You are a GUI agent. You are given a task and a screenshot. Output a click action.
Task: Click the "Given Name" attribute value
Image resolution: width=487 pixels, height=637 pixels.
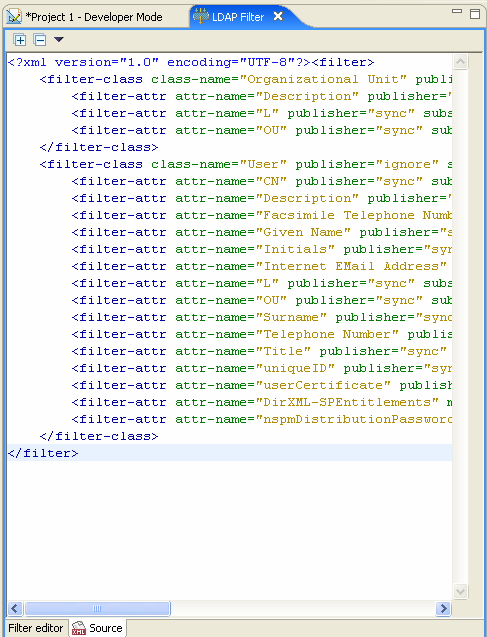click(x=303, y=232)
